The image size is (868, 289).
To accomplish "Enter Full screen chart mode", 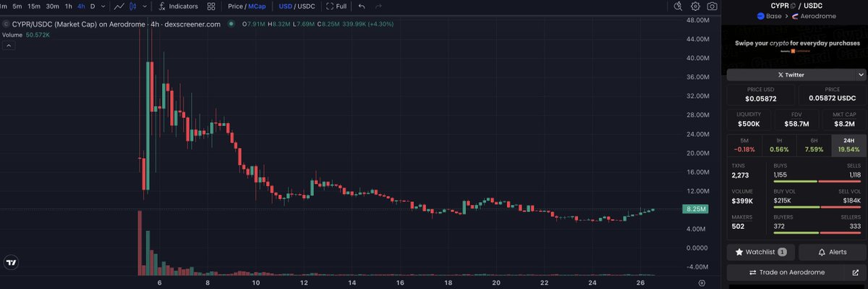I will pyautogui.click(x=336, y=6).
